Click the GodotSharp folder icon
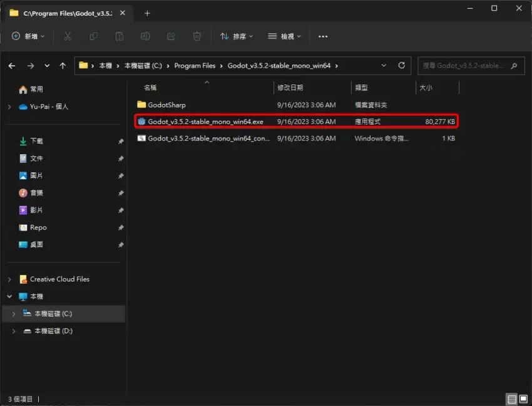 tap(141, 105)
